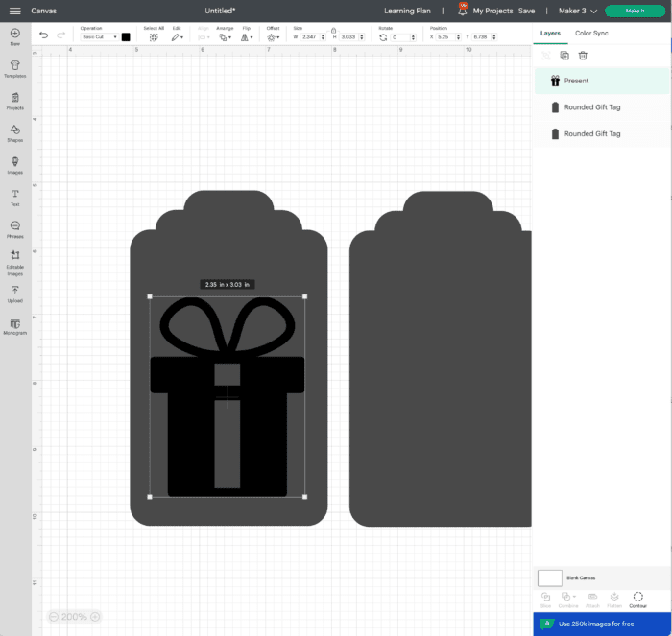Expand the Flip options dropdown
672x636 pixels.
click(x=247, y=36)
